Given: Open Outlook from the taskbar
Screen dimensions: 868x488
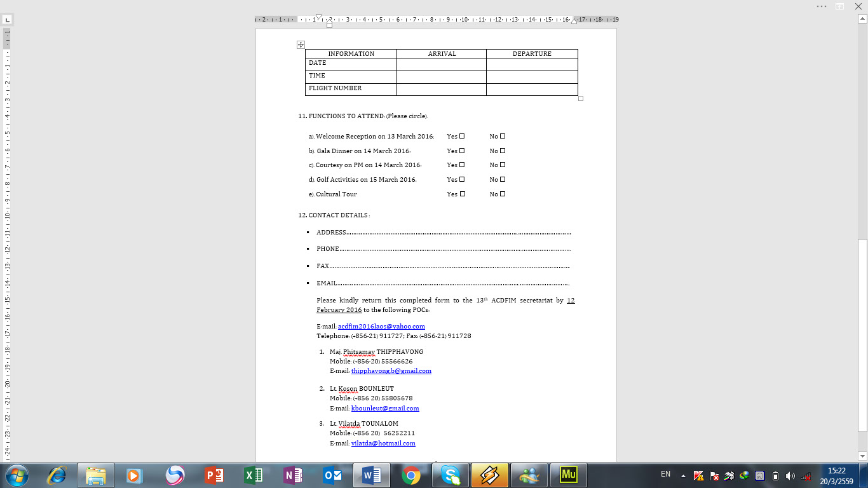Looking at the screenshot, I should pos(332,475).
